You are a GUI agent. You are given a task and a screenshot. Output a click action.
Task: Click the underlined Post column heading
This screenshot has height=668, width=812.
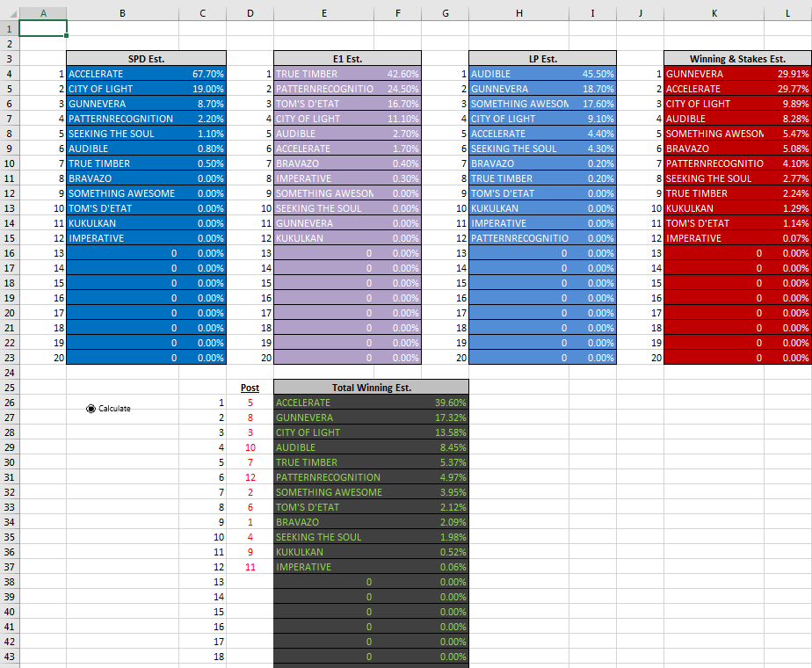click(250, 388)
